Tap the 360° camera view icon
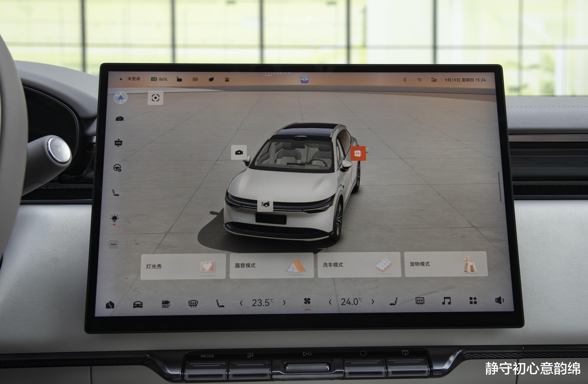 166,304
